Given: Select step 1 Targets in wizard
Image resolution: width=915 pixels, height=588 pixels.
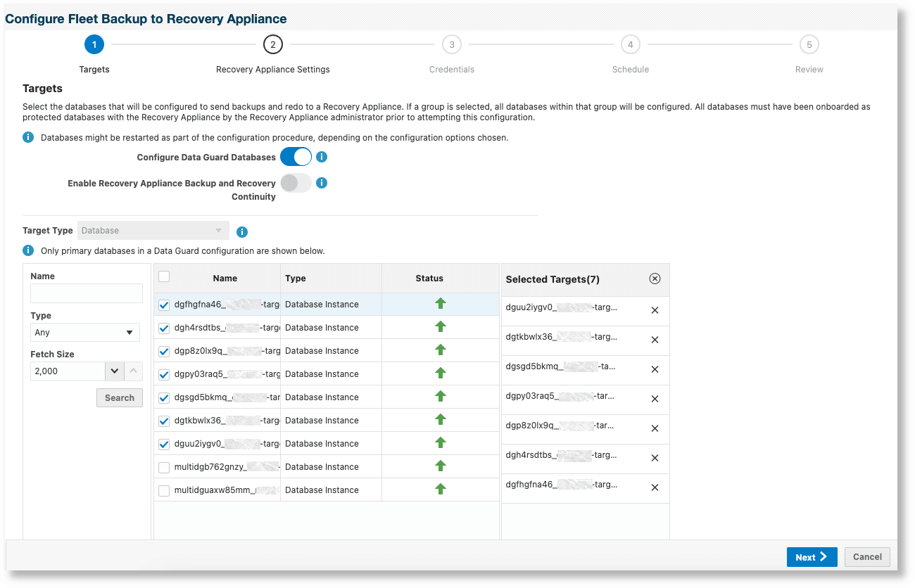Looking at the screenshot, I should pyautogui.click(x=94, y=45).
